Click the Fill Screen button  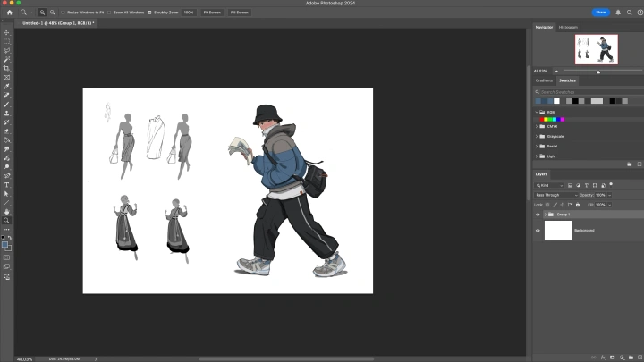pos(239,13)
